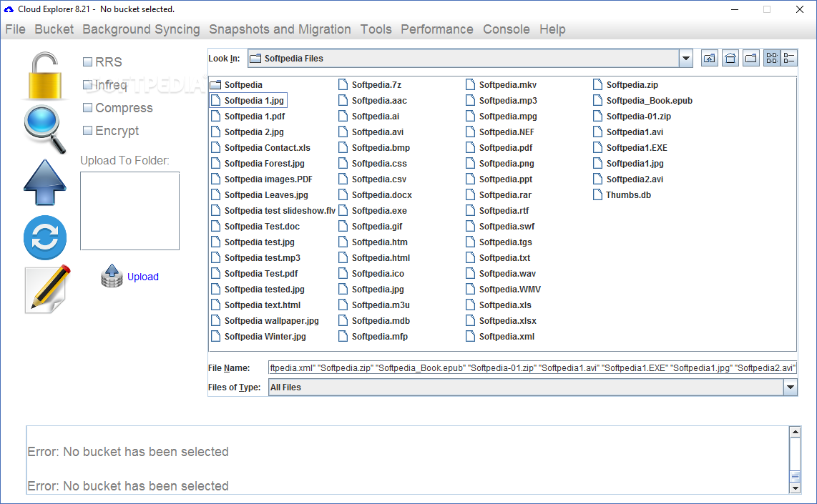
Task: Click the log scrollbar up arrow
Action: 795,432
